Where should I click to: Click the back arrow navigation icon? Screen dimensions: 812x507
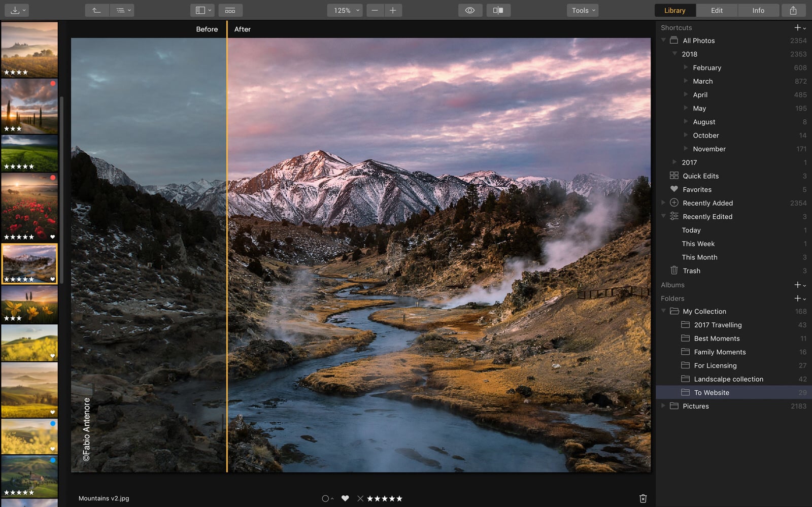96,10
